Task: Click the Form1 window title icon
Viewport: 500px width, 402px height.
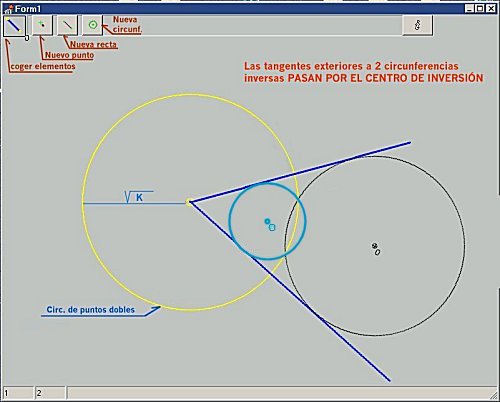Action: [x=9, y=9]
